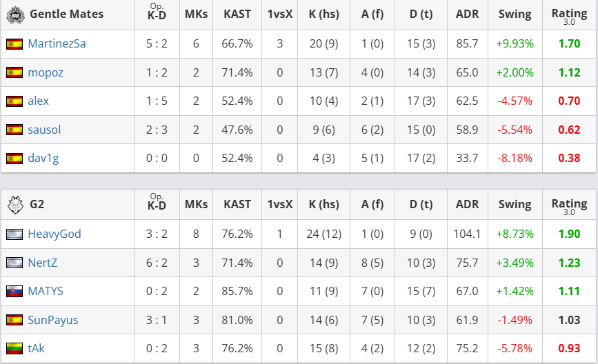Click the Gentle Mates team logo

(14, 14)
